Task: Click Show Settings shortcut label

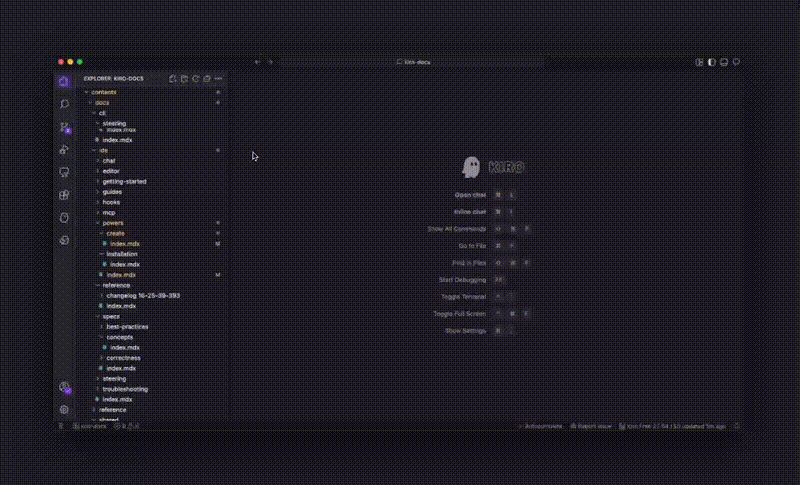Action: (465, 331)
